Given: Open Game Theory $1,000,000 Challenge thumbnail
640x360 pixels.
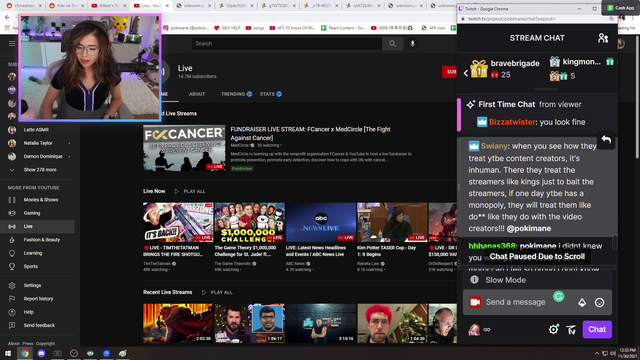Looking at the screenshot, I should point(249,222).
